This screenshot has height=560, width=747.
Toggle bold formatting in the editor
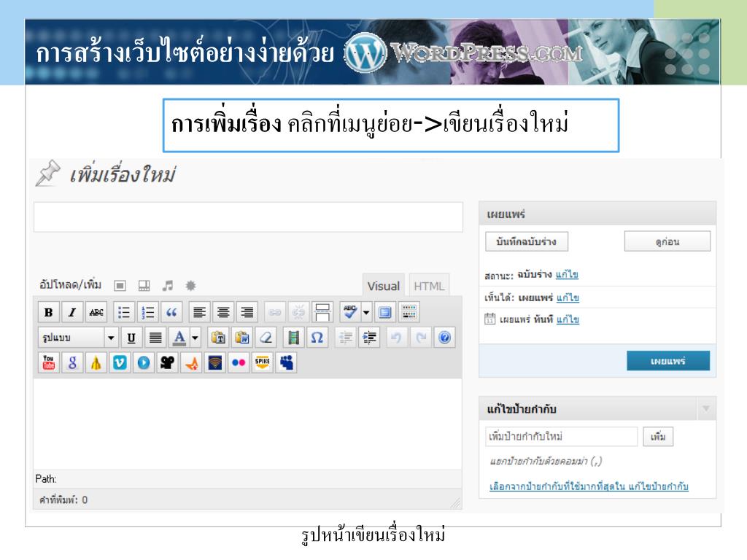point(48,312)
